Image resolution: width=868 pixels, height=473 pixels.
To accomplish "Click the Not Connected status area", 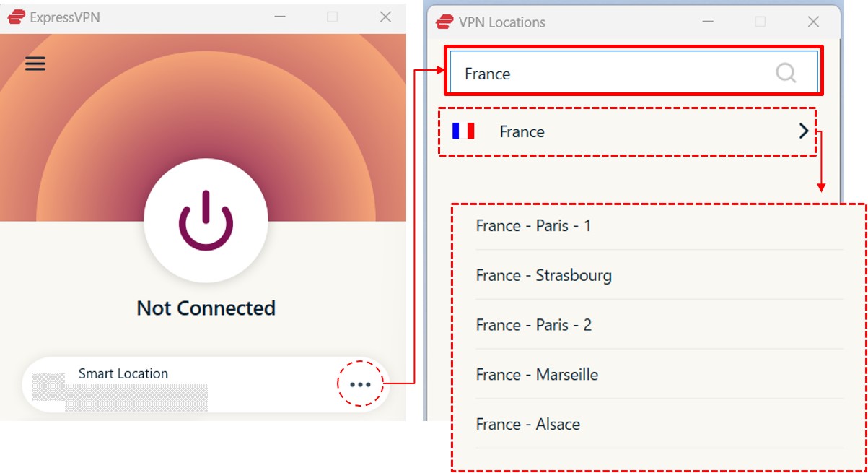I will coord(206,308).
